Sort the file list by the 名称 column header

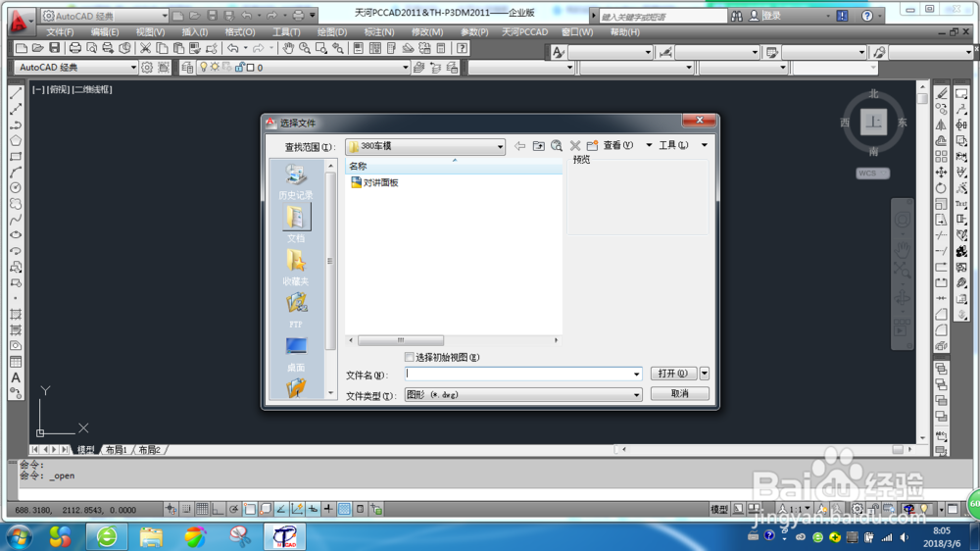click(x=454, y=166)
